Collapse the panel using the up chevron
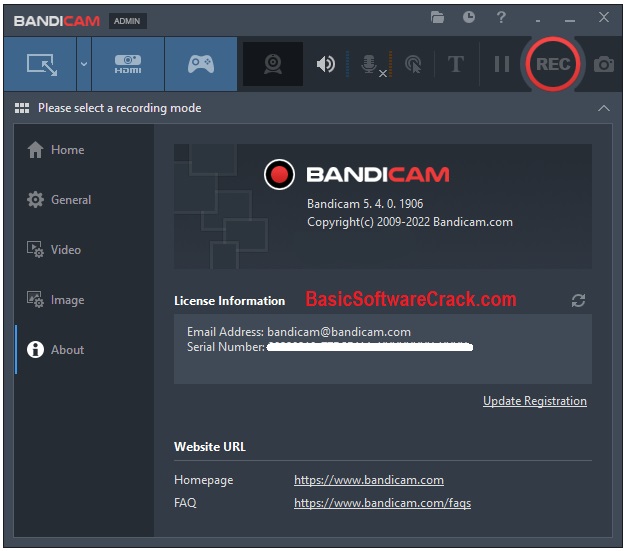 604,108
